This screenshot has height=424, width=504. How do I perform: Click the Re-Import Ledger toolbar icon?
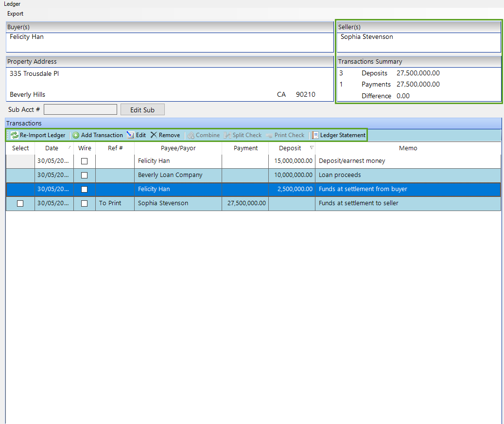[x=15, y=135]
